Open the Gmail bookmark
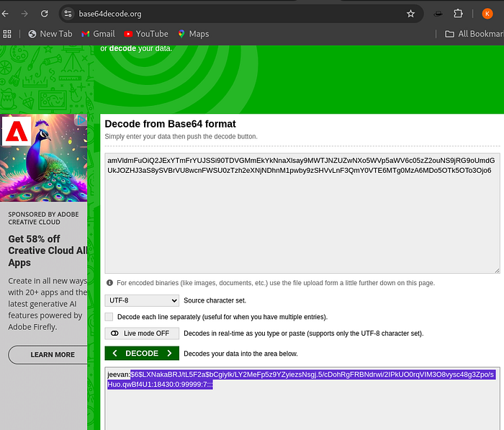This screenshot has height=430, width=504. click(x=98, y=34)
